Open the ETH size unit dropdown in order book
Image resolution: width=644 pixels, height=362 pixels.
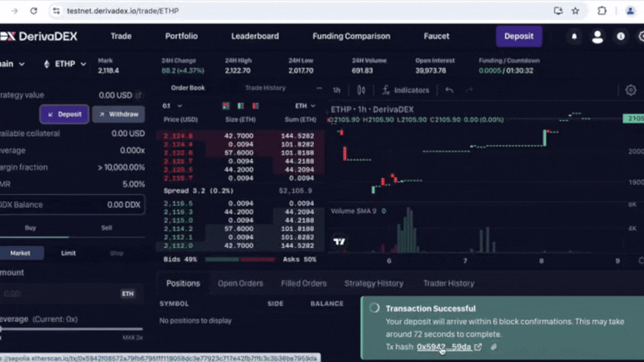[x=305, y=106]
